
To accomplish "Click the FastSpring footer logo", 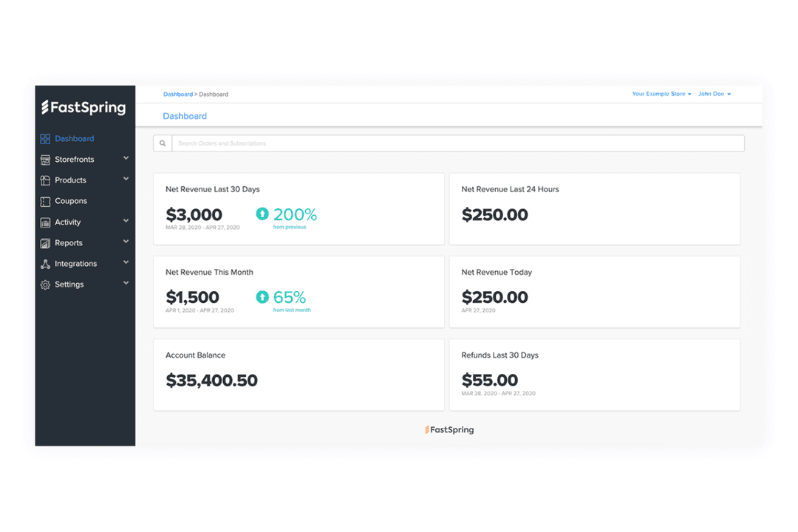I will (449, 430).
